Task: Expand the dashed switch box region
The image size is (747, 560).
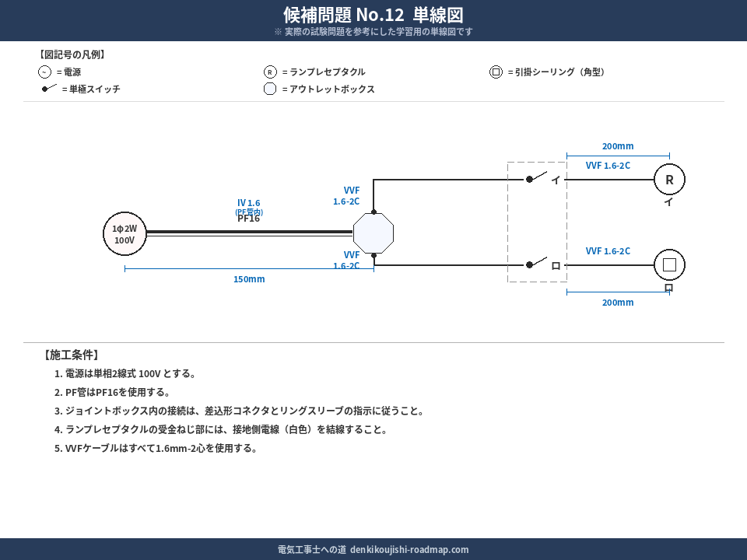Action: (x=537, y=222)
